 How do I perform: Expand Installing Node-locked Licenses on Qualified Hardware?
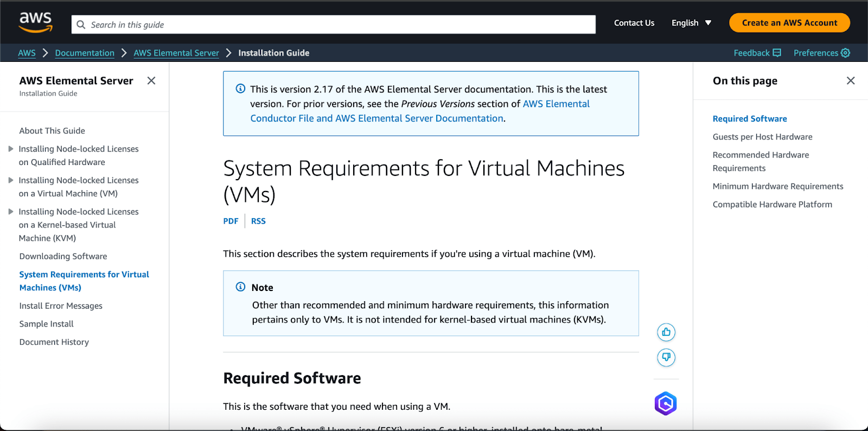click(x=10, y=149)
